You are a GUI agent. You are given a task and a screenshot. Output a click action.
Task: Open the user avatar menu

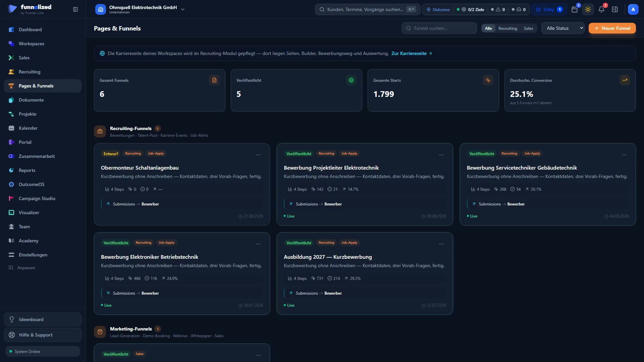coord(633,9)
